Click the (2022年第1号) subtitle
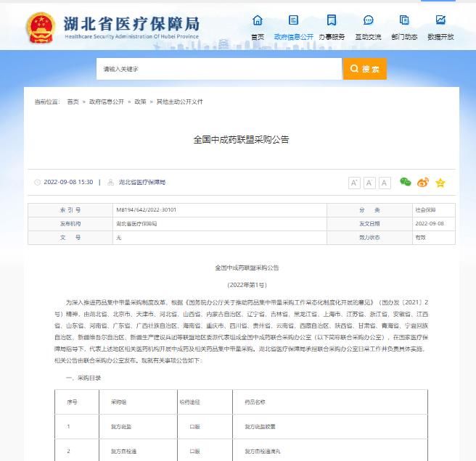 click(247, 285)
